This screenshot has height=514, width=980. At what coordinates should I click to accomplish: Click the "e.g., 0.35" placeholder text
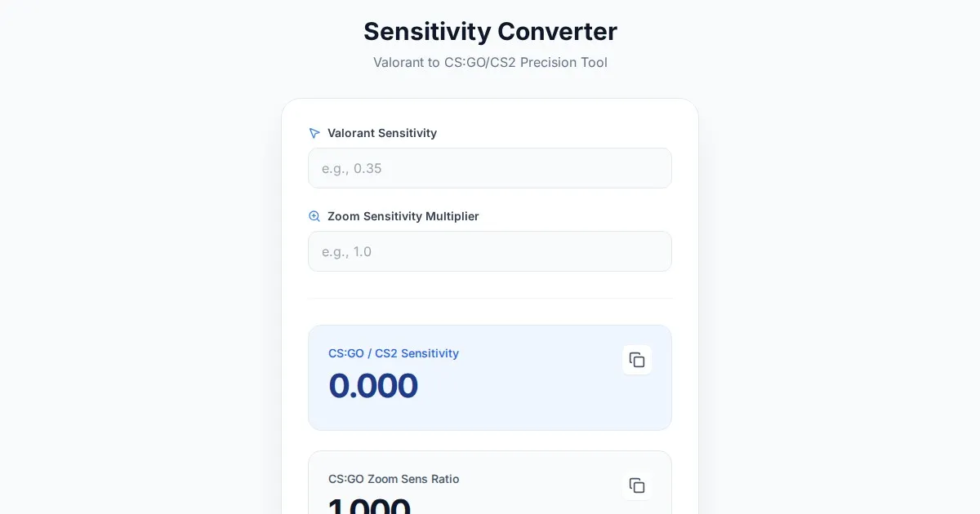click(x=352, y=169)
